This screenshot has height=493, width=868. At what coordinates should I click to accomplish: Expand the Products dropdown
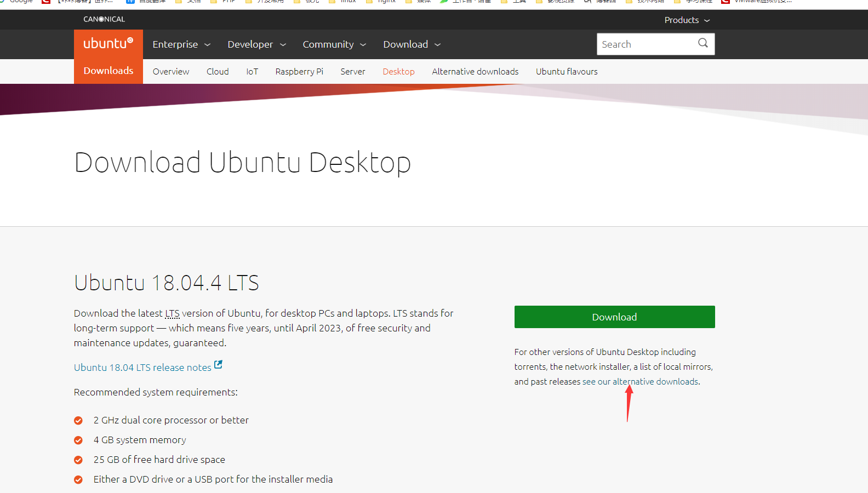(x=687, y=20)
